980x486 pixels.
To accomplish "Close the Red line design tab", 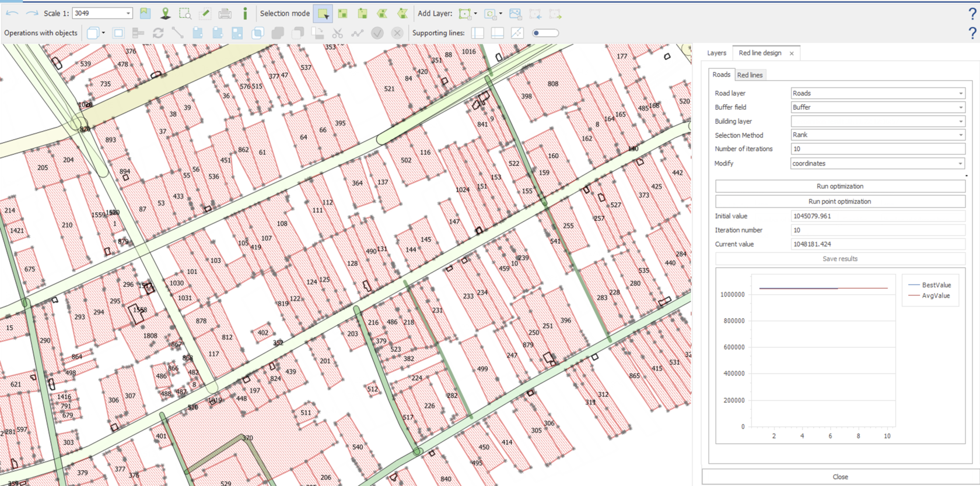I will [x=792, y=53].
